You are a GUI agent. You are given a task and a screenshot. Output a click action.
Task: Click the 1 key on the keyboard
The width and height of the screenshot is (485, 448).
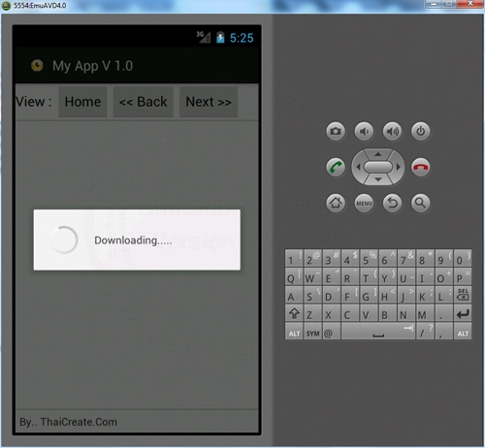pos(294,258)
